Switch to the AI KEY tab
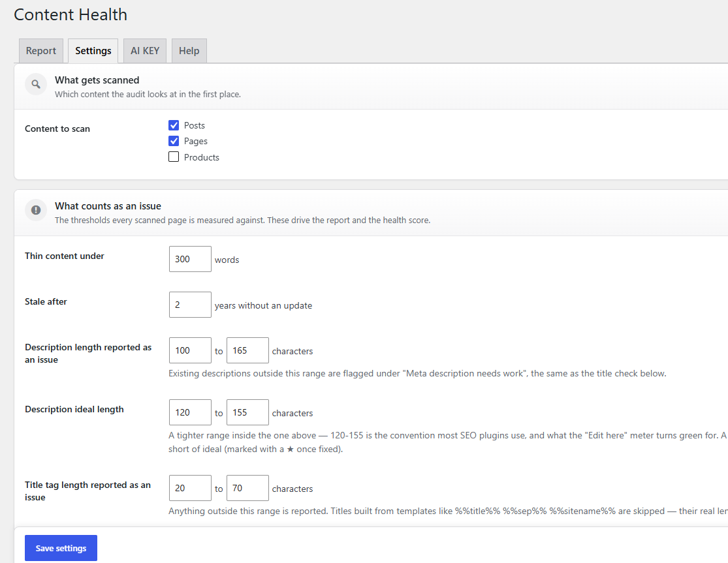Screen dimensions: 728x563 pos(145,50)
